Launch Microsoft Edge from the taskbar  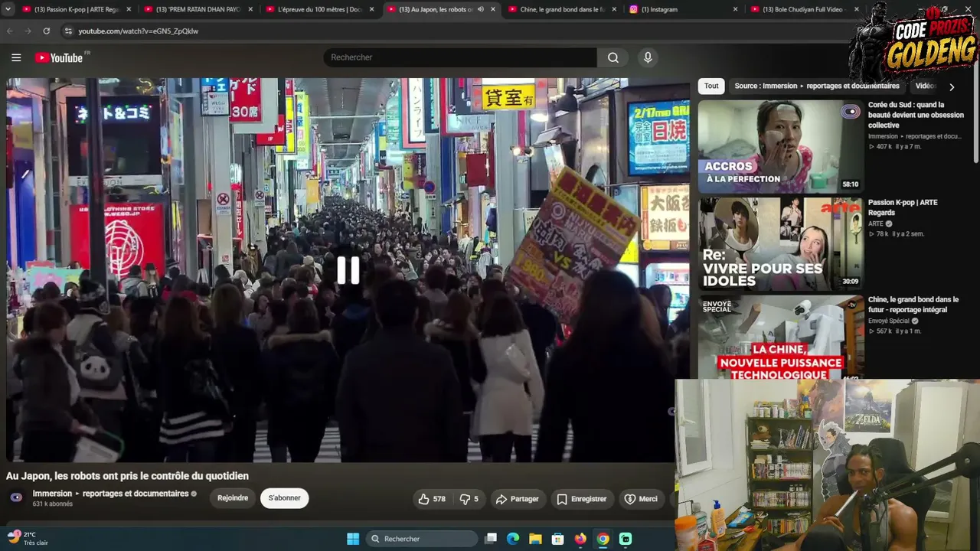(513, 539)
